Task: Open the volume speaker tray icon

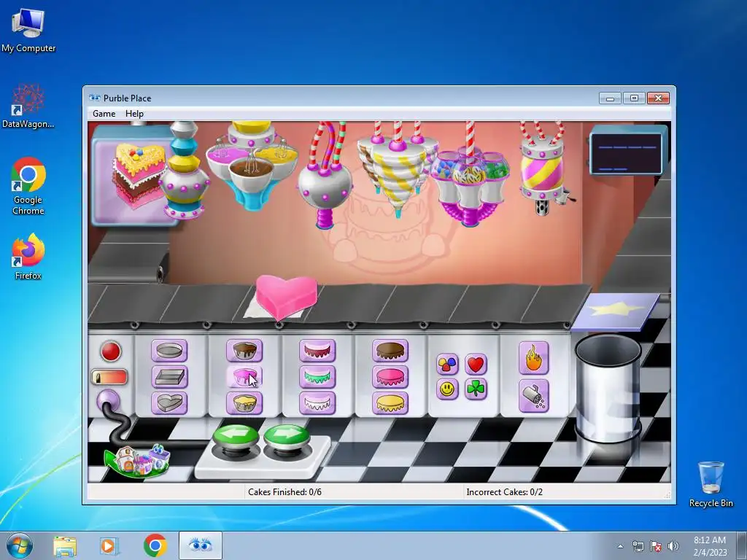Action: 673,546
